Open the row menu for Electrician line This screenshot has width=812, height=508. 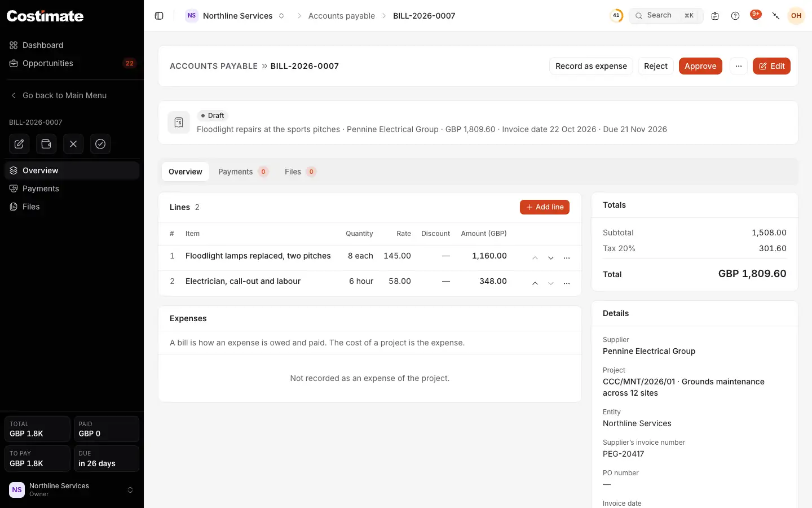[x=567, y=283]
